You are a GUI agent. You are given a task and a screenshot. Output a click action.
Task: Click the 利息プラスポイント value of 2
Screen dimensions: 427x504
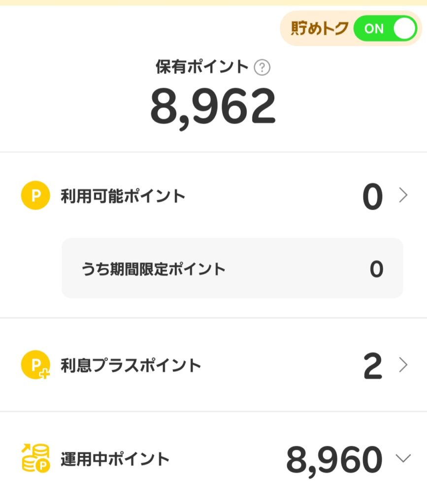[373, 367]
